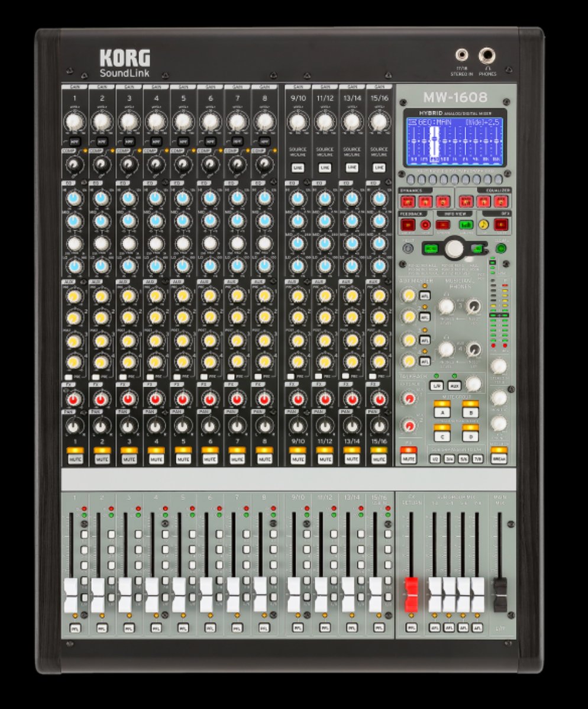
Task: Enable AFL on group 7/8 fader
Action: (x=477, y=628)
